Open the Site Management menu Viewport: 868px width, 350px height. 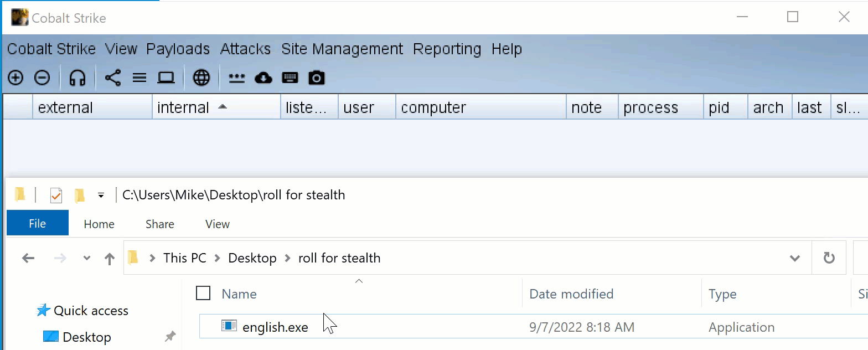point(342,49)
